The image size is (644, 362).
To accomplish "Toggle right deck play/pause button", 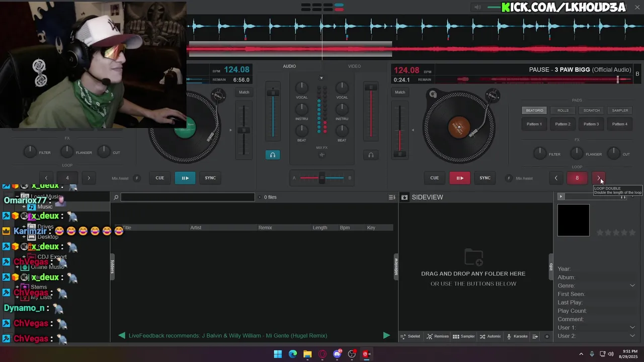I will (460, 178).
